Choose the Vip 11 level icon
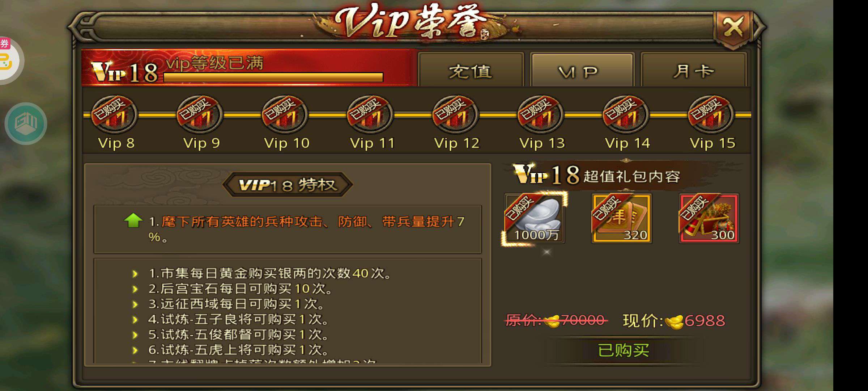 [x=370, y=115]
